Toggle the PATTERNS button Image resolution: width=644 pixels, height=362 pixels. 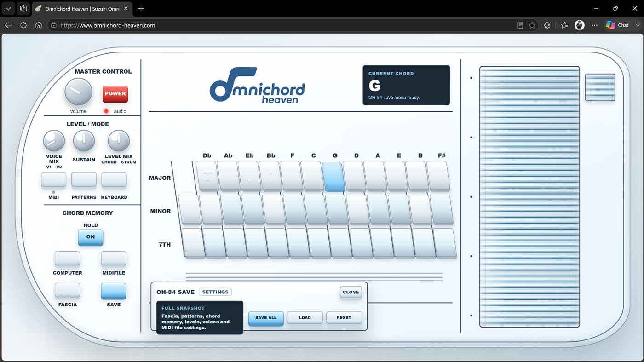click(x=84, y=180)
